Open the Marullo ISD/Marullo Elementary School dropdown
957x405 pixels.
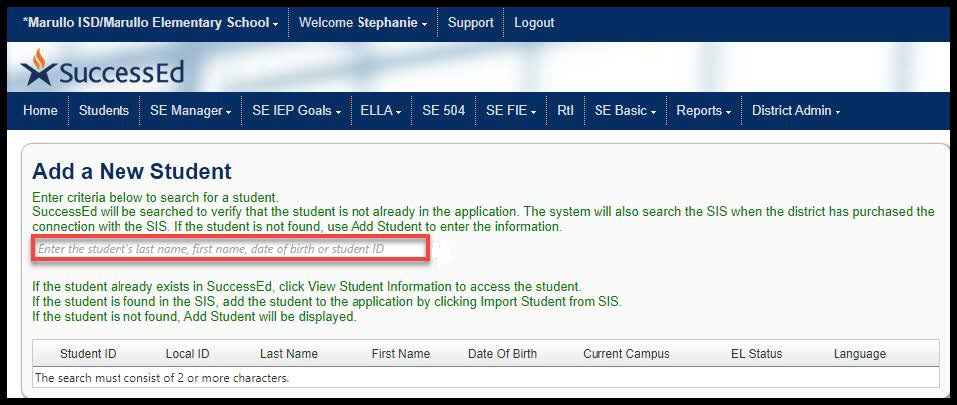(x=150, y=23)
